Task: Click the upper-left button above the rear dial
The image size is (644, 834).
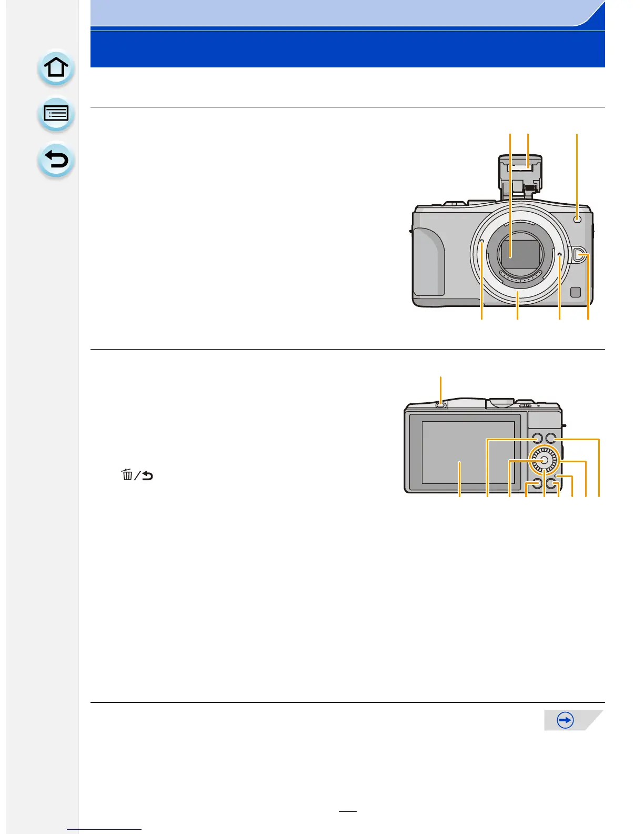Action: tap(537, 438)
